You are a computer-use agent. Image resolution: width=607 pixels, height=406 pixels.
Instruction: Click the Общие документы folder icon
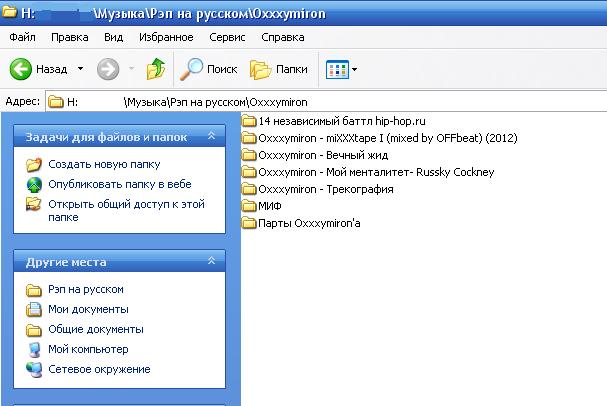tap(34, 330)
